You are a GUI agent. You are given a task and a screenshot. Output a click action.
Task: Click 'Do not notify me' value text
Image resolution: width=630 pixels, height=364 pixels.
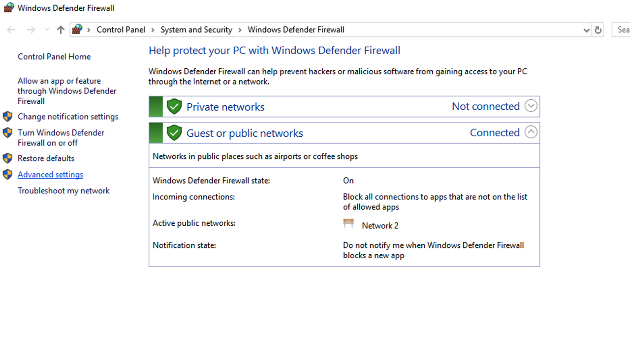tap(434, 250)
